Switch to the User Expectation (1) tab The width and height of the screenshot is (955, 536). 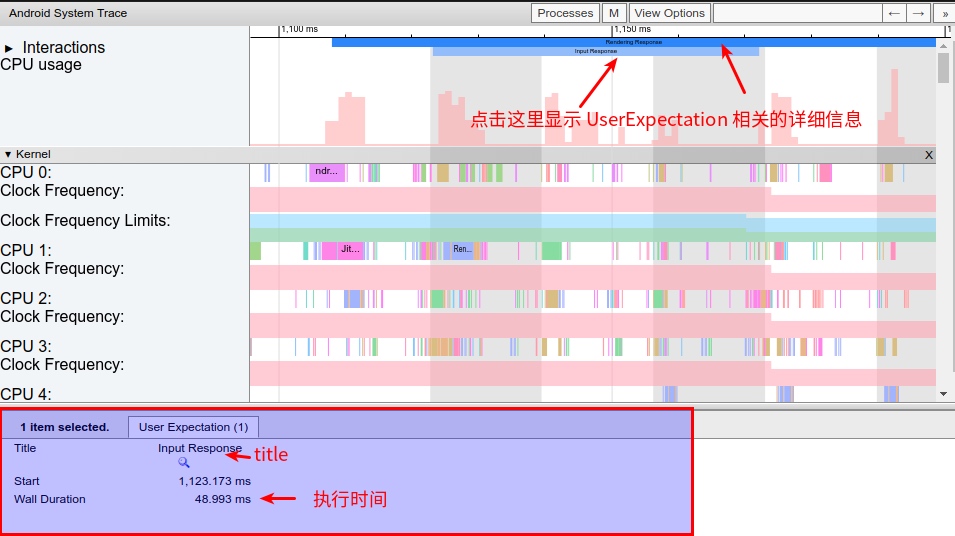tap(193, 427)
